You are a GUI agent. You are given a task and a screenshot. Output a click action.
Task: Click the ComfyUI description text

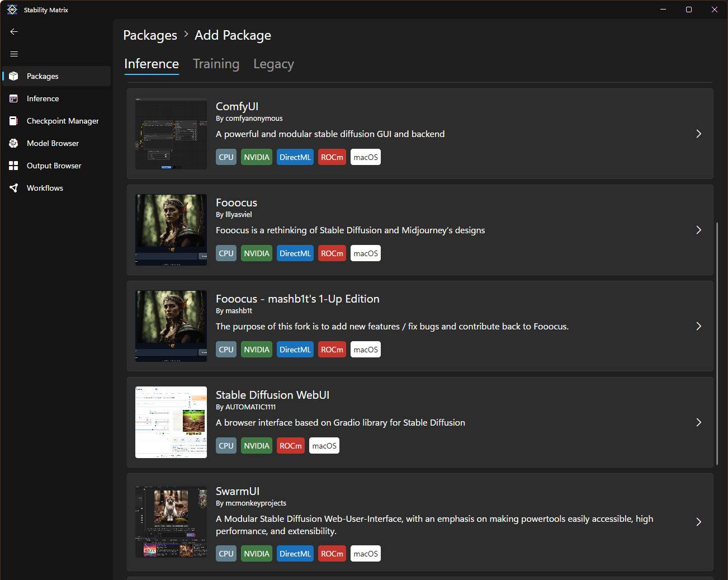click(330, 134)
